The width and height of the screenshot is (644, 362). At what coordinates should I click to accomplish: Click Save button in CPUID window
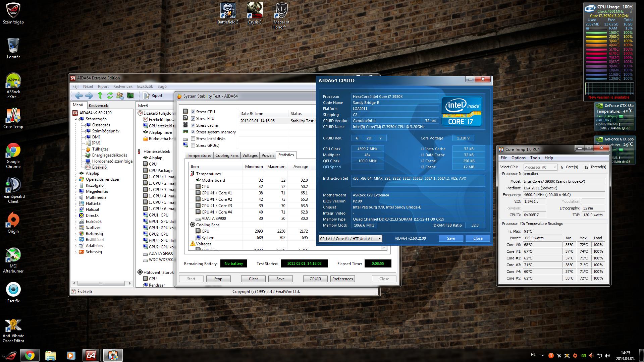(x=451, y=238)
